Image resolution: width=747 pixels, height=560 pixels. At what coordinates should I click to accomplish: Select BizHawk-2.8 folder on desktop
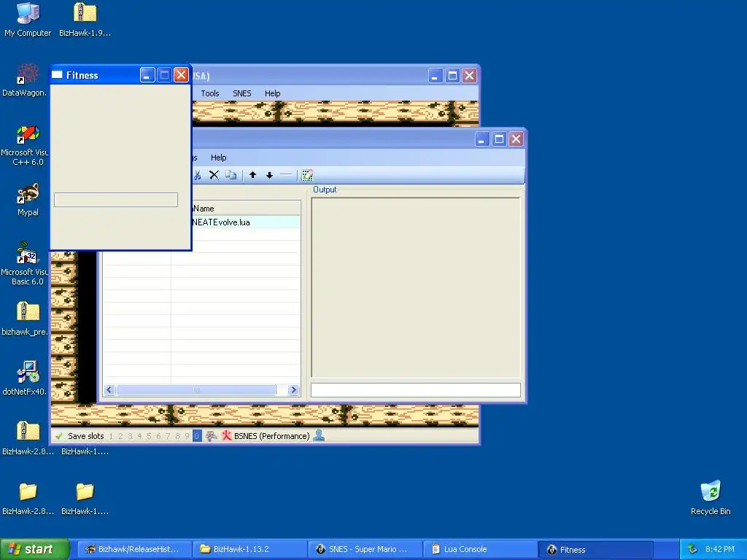[28, 498]
